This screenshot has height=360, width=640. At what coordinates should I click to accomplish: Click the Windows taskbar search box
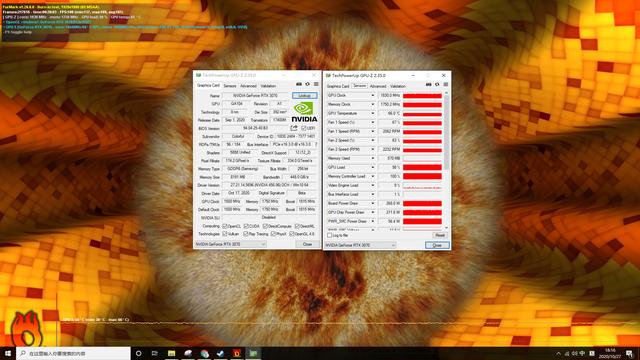point(73,353)
